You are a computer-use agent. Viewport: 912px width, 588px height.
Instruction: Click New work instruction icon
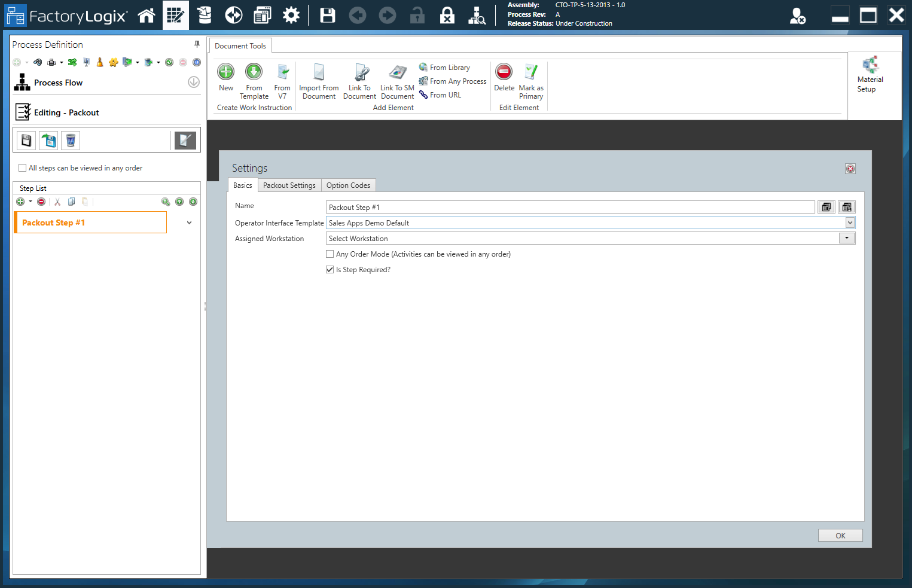click(x=226, y=72)
